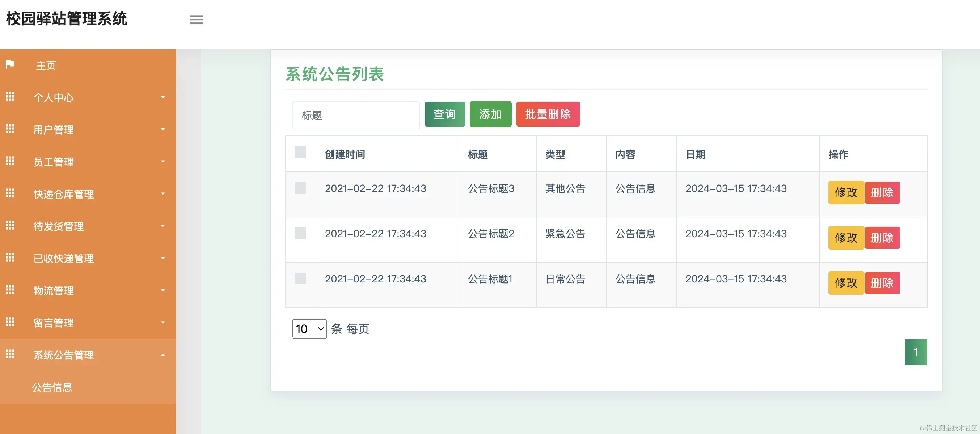Open the 主页 menu item
The image size is (980, 434).
(x=45, y=65)
